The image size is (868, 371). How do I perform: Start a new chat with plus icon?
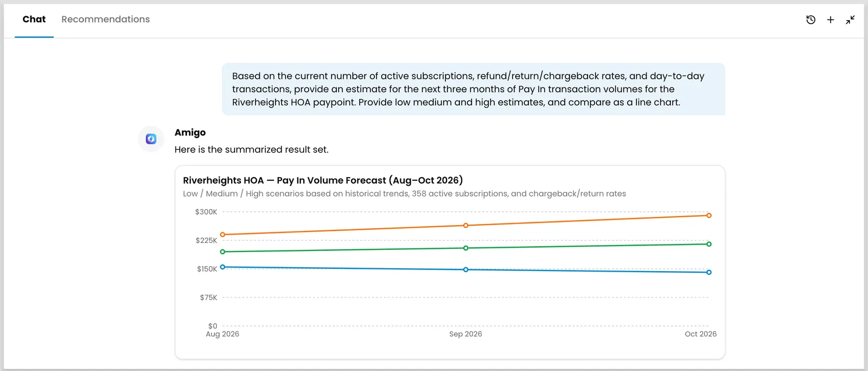830,20
